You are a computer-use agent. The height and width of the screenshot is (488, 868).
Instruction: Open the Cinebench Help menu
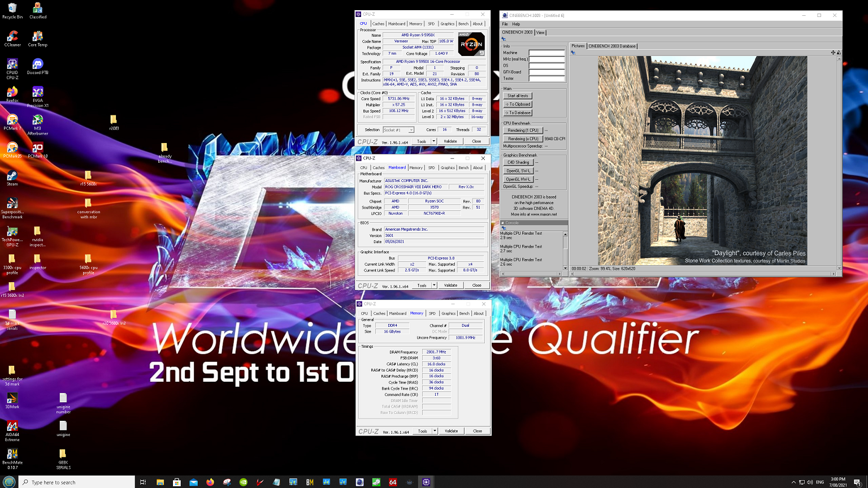tap(516, 24)
